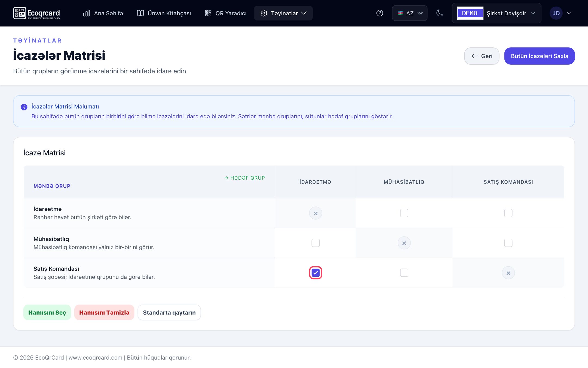Open the help question mark icon

[380, 13]
